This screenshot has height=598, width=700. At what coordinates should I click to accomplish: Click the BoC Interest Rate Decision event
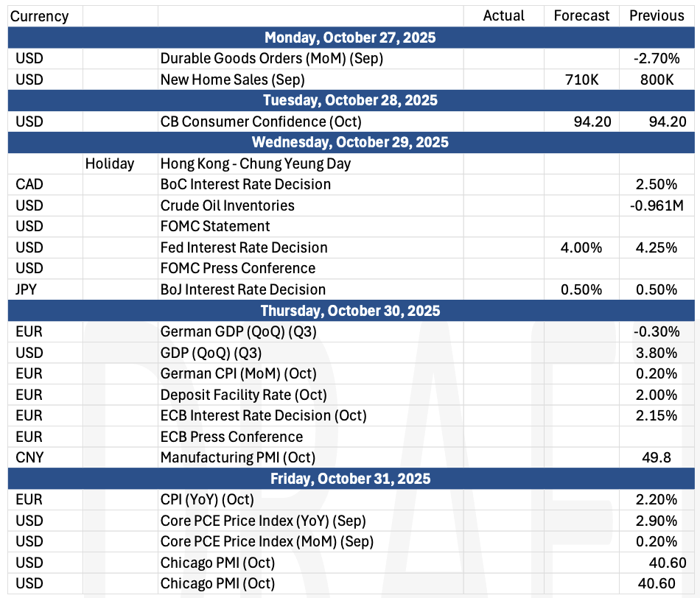(245, 184)
